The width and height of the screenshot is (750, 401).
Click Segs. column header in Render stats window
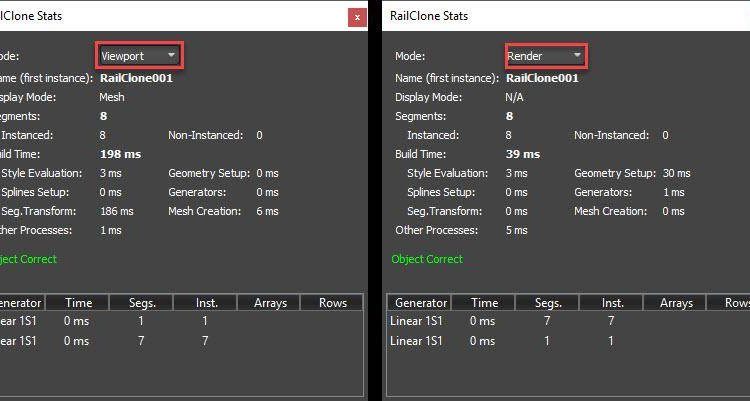click(547, 303)
